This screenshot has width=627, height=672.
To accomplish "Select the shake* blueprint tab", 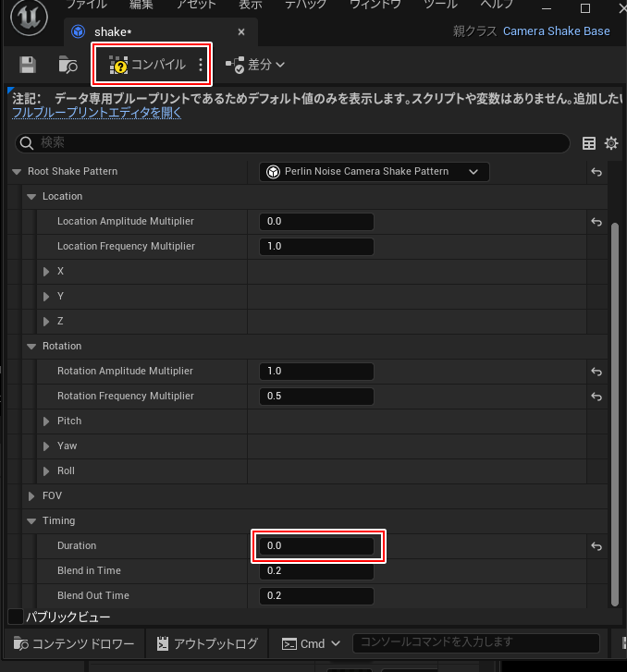I will tap(115, 31).
